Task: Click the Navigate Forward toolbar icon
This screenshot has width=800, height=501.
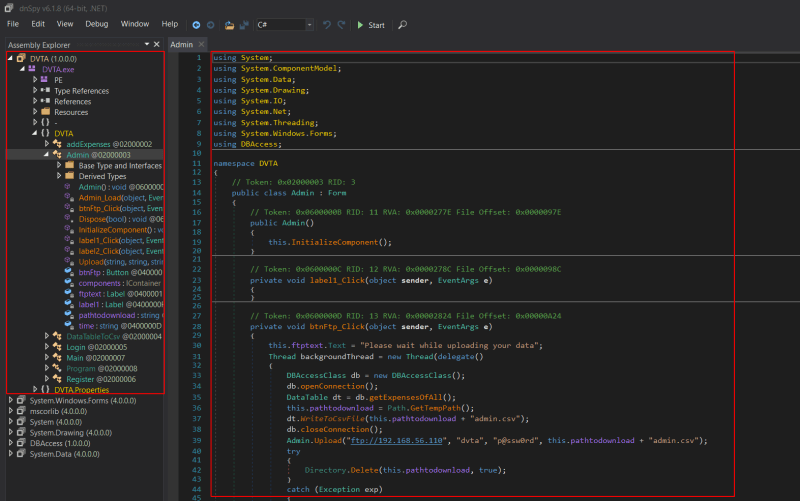Action: [x=210, y=24]
